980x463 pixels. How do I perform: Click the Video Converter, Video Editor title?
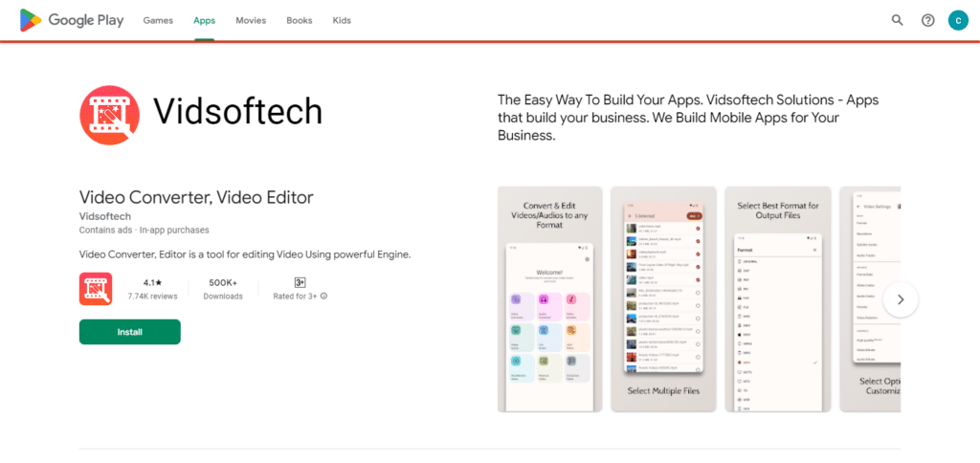click(196, 197)
